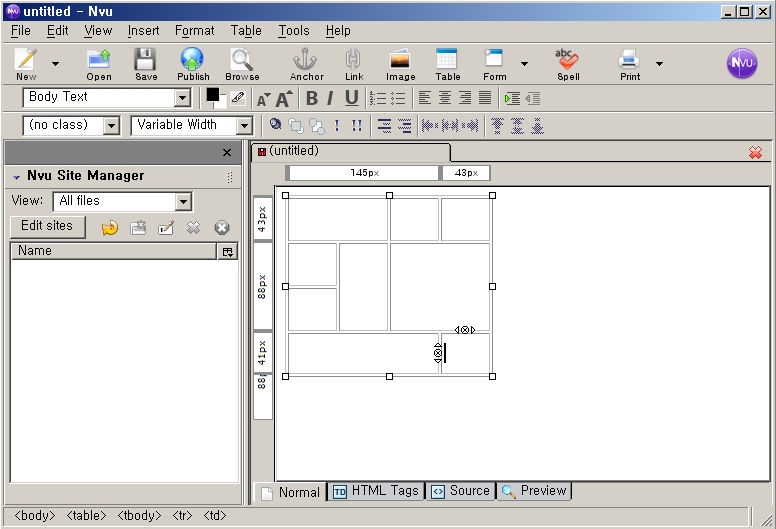Screen dimensions: 776x529
Task: Save the document with Save icon
Action: pos(146,59)
